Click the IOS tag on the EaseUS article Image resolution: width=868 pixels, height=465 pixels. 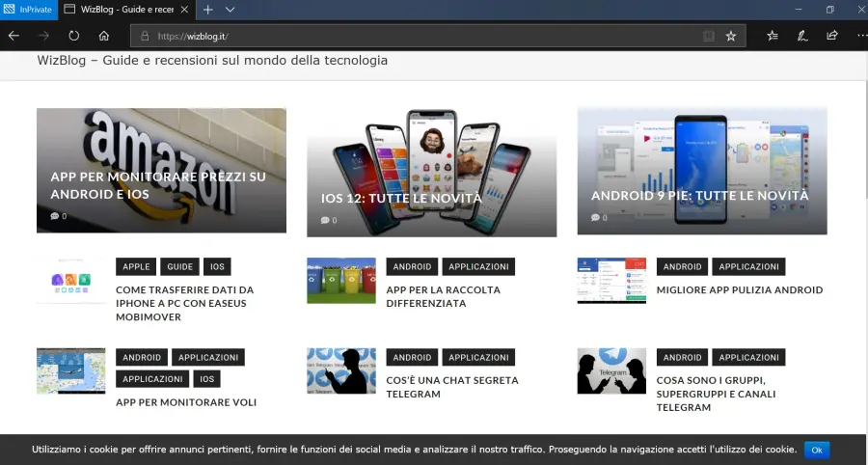[x=217, y=266]
